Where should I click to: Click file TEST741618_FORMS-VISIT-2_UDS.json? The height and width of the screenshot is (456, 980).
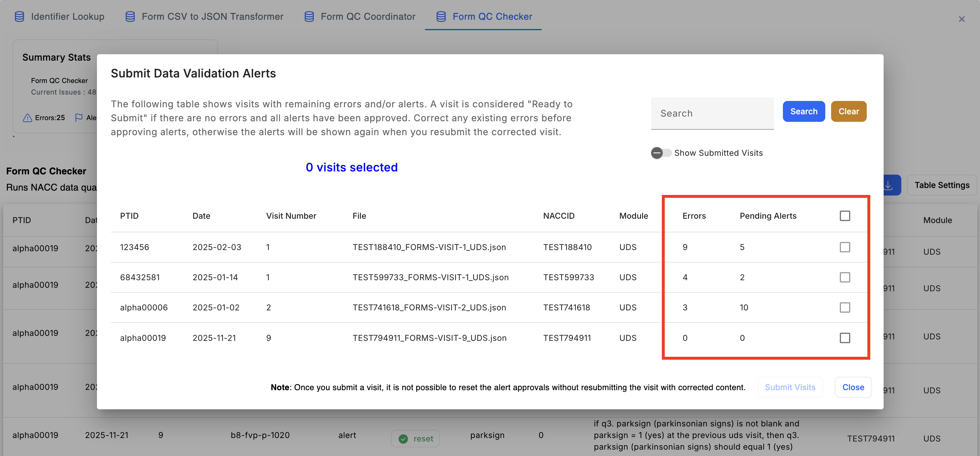[x=429, y=307]
